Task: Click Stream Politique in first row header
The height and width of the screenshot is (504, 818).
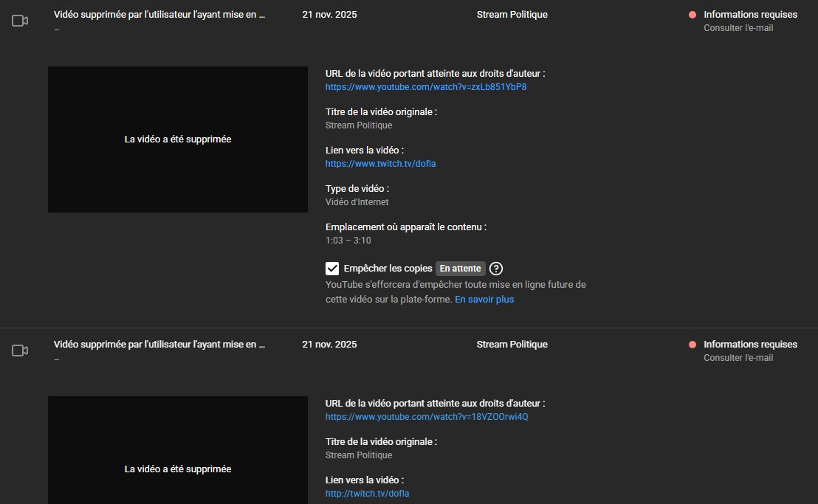Action: [512, 15]
